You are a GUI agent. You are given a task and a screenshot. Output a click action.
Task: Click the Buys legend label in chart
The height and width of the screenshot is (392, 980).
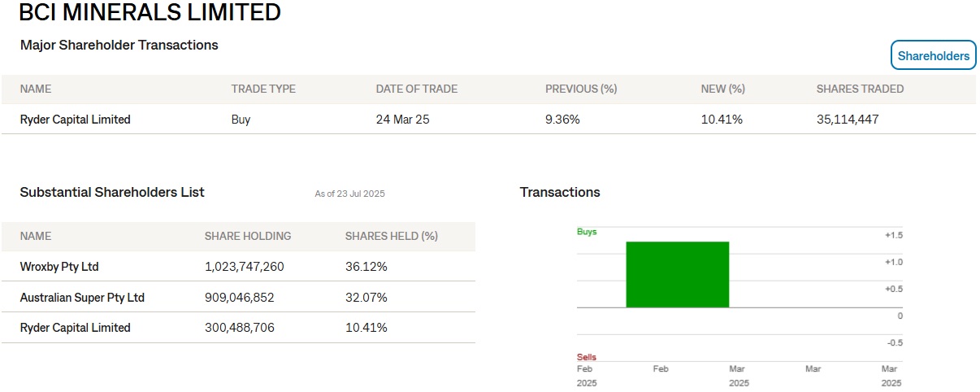[586, 232]
